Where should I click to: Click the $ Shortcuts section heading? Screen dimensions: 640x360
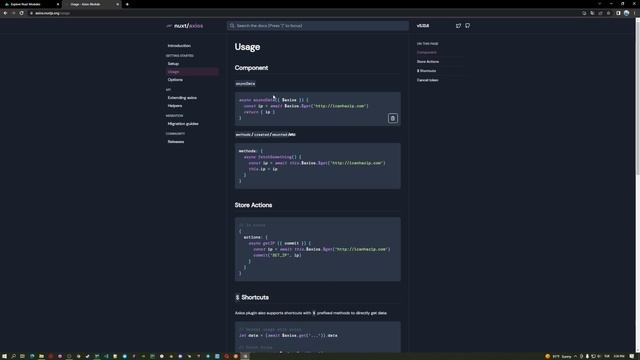coord(252,297)
